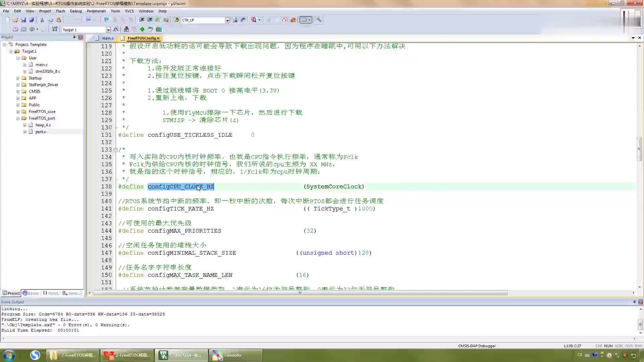
Task: Build target toolbar icon
Action: 15,29
